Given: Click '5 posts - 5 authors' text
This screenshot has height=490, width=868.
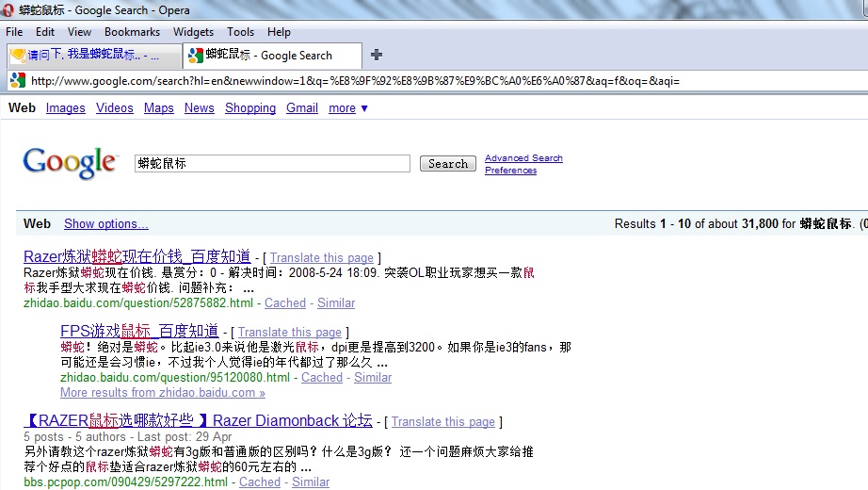Looking at the screenshot, I should pyautogui.click(x=74, y=437).
